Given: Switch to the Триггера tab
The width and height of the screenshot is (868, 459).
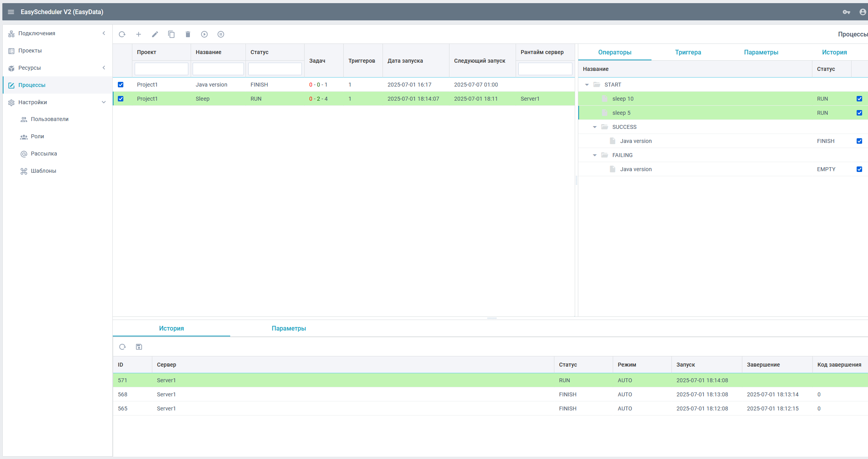Looking at the screenshot, I should [688, 52].
